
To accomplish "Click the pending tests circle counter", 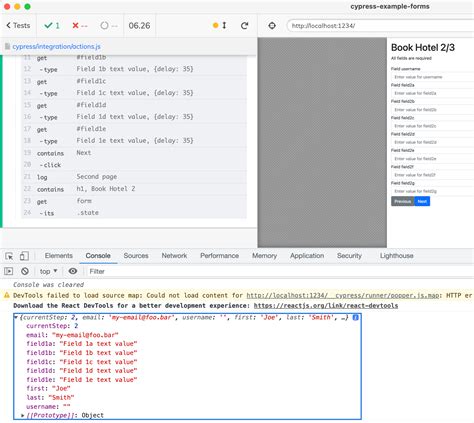I will [109, 26].
